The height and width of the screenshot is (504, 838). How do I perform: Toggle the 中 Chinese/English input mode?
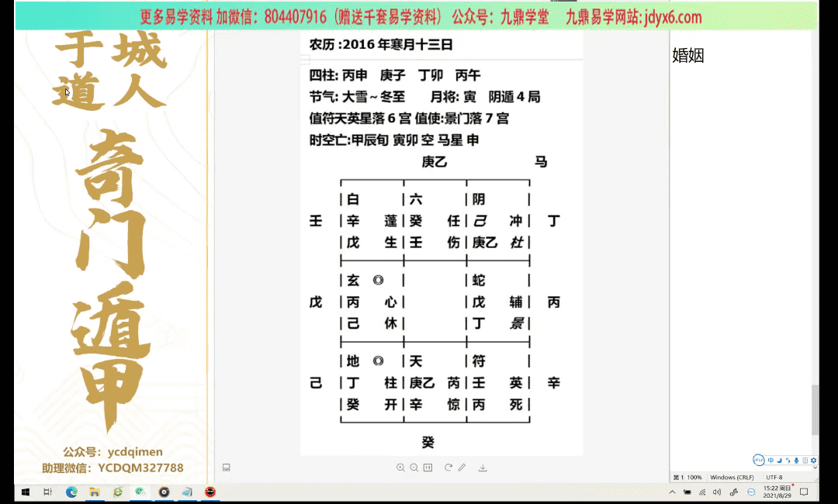point(771,461)
